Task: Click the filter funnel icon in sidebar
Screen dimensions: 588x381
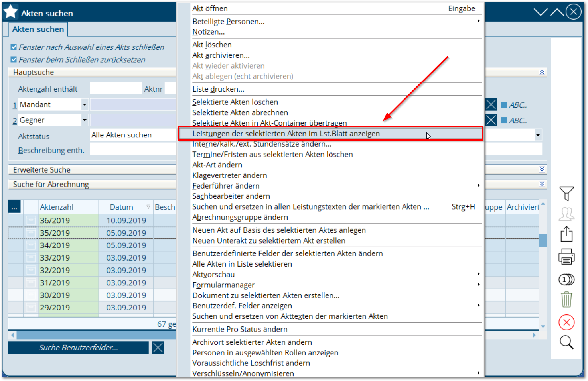Action: tap(566, 194)
